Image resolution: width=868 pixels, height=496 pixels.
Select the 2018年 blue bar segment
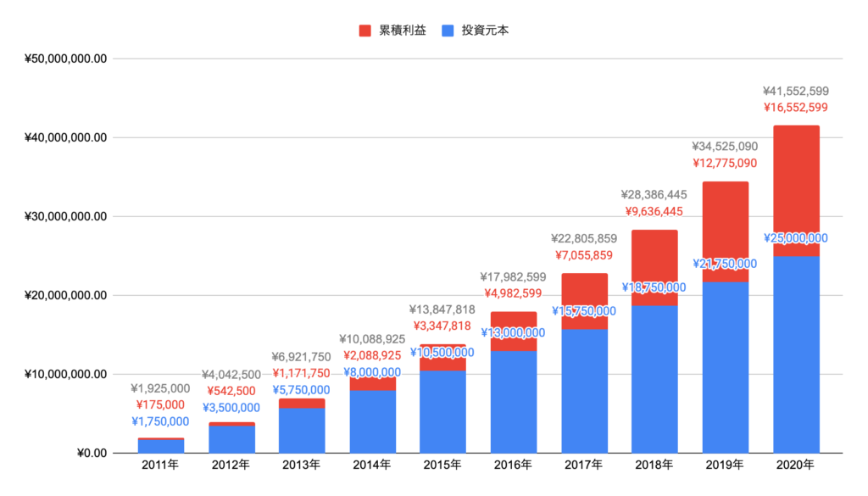click(x=655, y=379)
